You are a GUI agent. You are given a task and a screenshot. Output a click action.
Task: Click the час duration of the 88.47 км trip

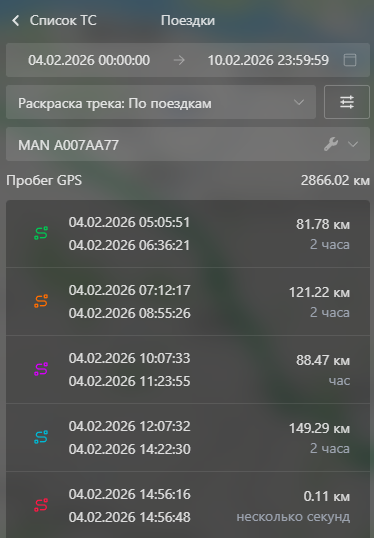coord(339,381)
